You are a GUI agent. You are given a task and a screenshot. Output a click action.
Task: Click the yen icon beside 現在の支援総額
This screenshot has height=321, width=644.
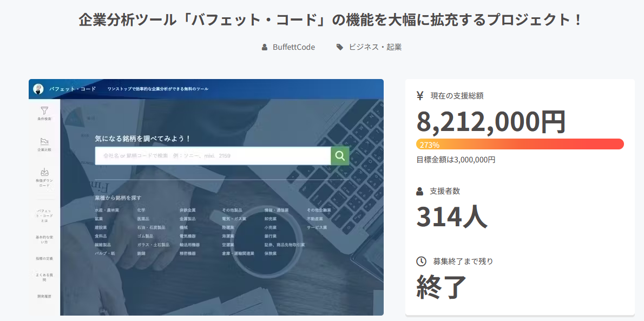pyautogui.click(x=420, y=96)
